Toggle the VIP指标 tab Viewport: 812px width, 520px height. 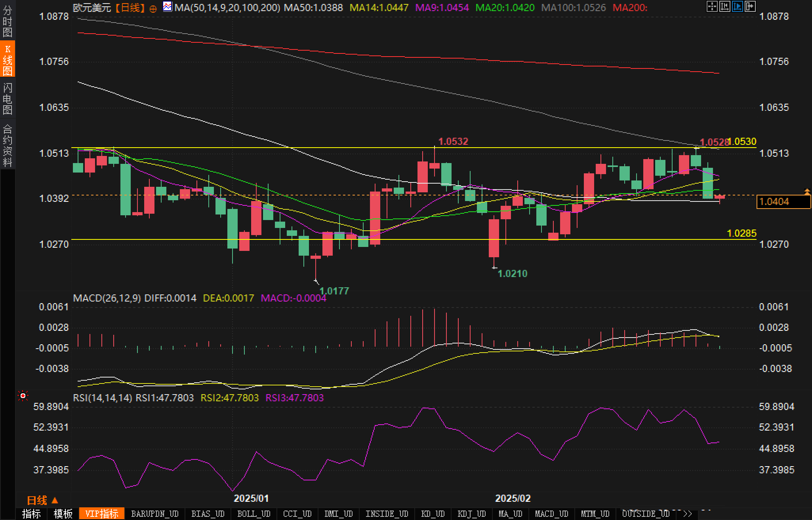102,514
